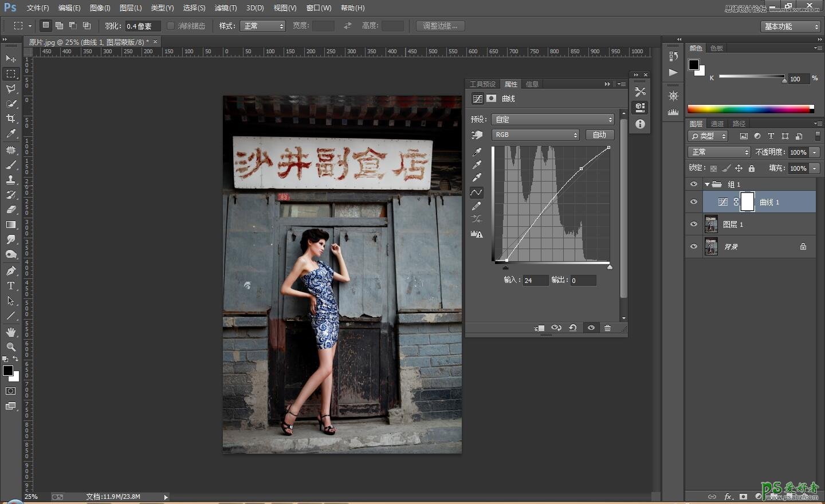
Task: Open the layer filter 类型 dropdown
Action: tap(708, 136)
